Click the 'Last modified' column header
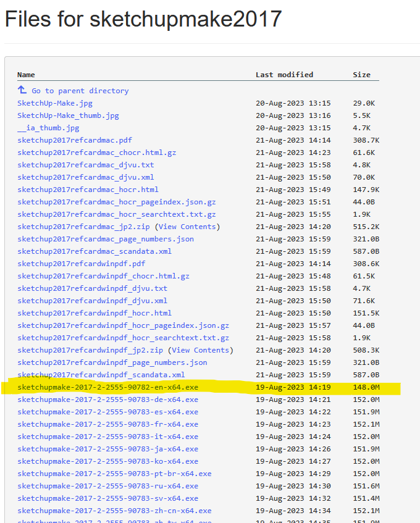The width and height of the screenshot is (420, 523). click(x=285, y=75)
